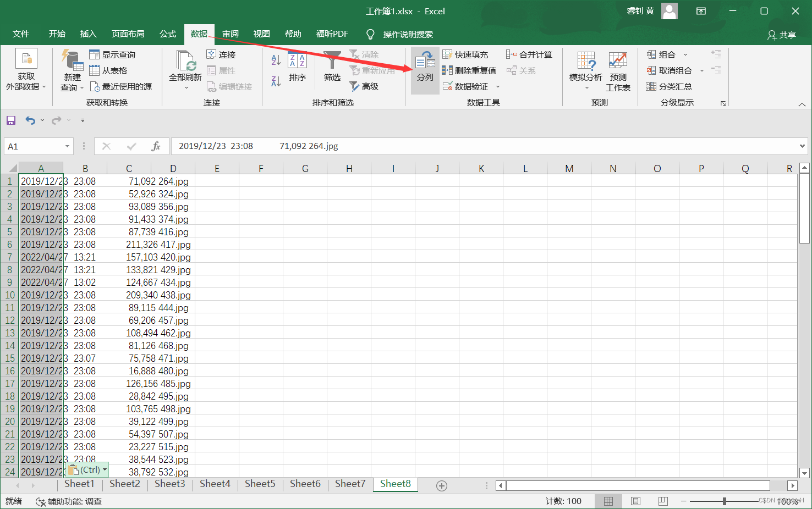Screen dimensions: 812x509
Task: Select Normal view in status bar
Action: 608,501
